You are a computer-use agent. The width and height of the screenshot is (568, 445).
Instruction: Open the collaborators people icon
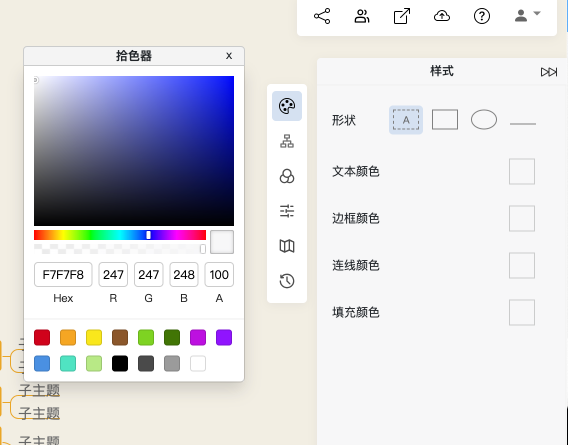point(362,16)
